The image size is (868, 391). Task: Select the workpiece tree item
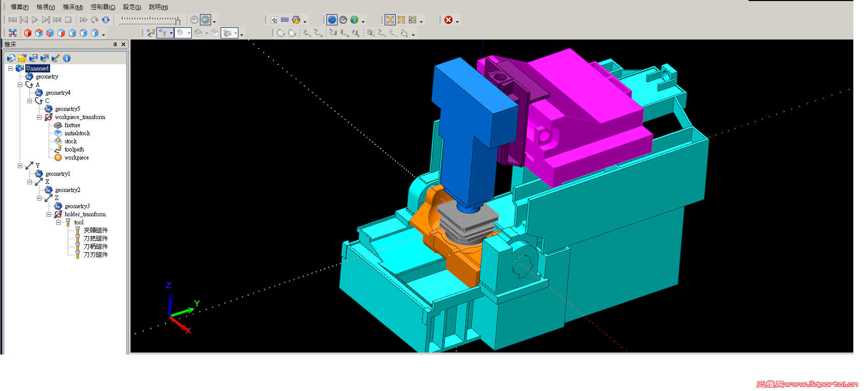click(76, 158)
